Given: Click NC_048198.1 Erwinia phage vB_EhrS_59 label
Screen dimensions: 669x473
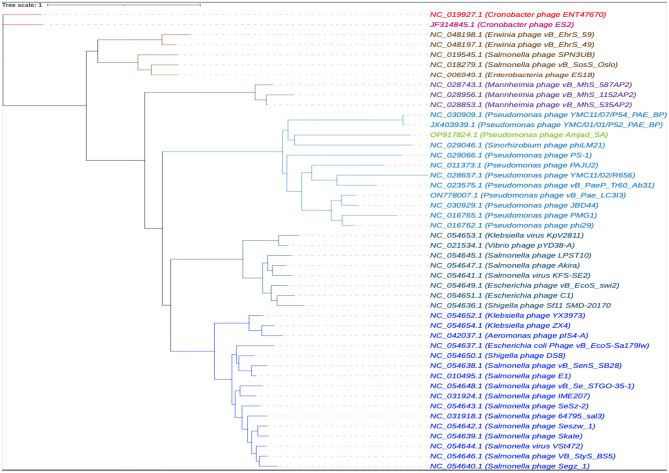Looking at the screenshot, I should pyautogui.click(x=512, y=35).
